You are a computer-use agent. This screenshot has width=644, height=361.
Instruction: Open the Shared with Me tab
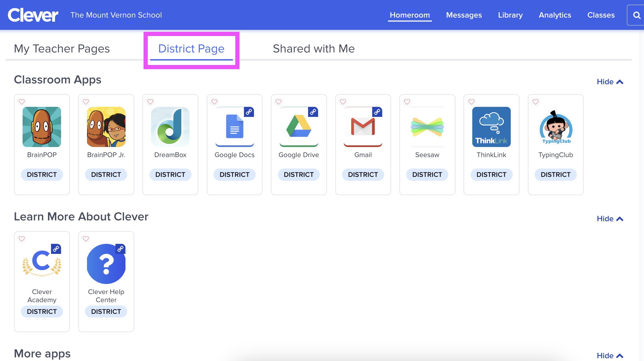tap(314, 49)
